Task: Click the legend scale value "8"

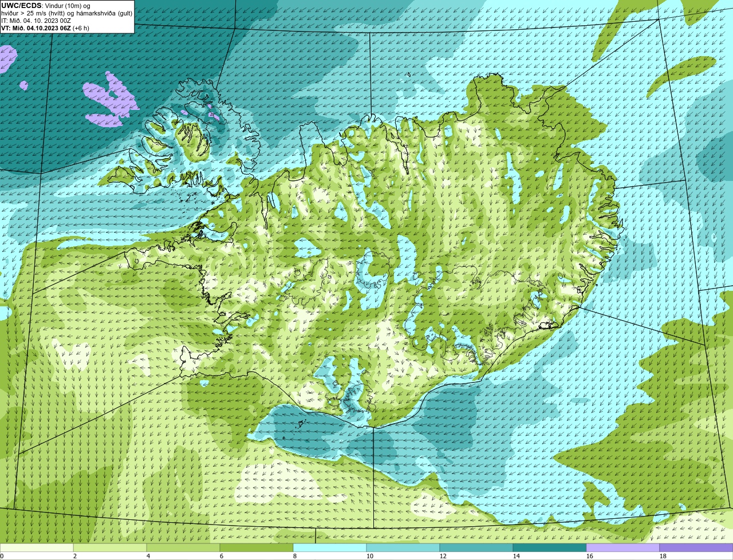Action: tap(295, 556)
